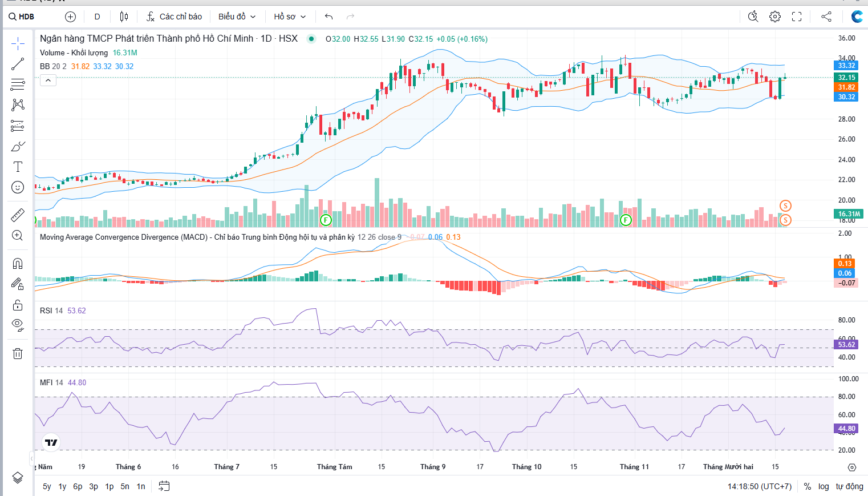Enter fullscreen mode
This screenshot has height=496, width=868.
coord(797,17)
